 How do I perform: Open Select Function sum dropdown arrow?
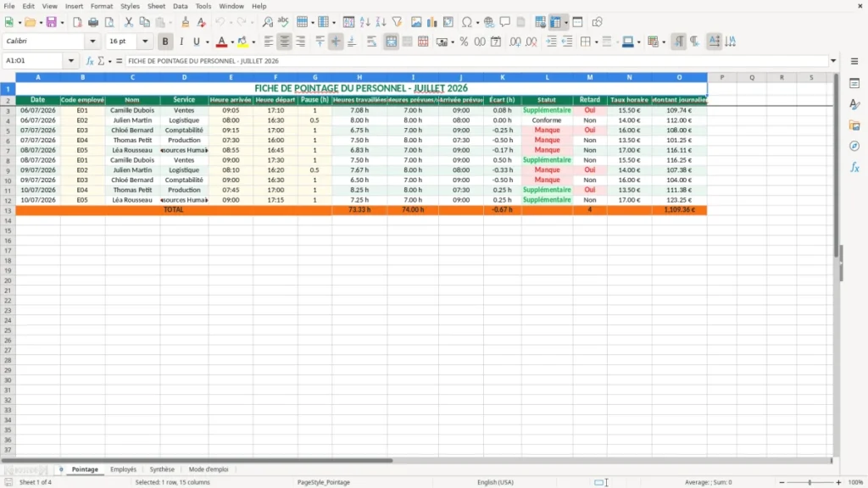[x=109, y=61]
